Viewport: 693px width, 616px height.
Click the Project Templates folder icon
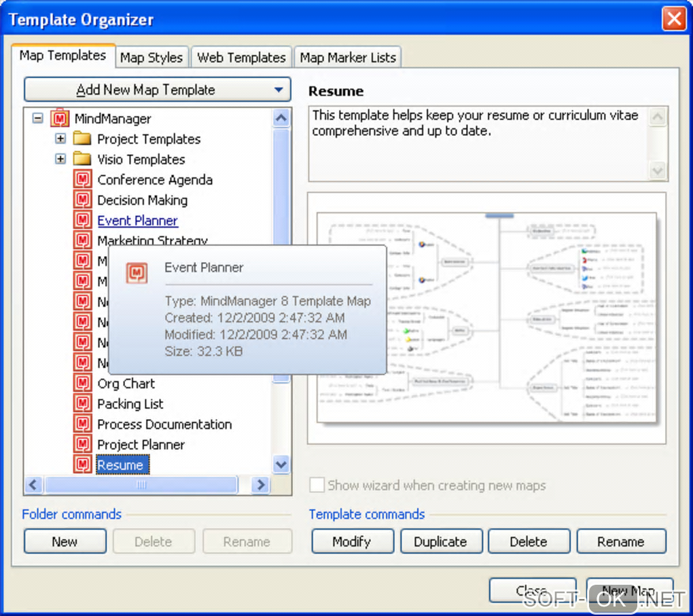tap(82, 139)
